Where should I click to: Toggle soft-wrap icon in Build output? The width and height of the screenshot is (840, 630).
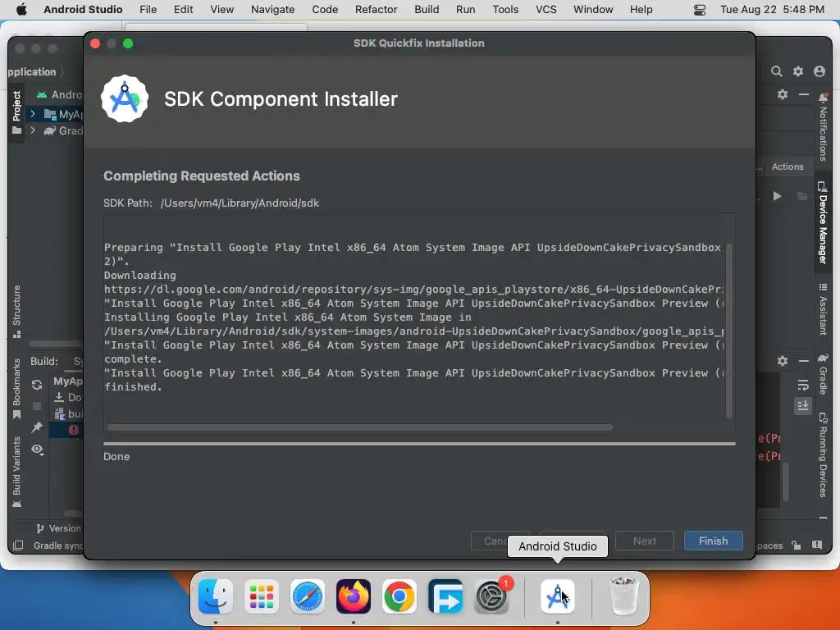coord(802,386)
